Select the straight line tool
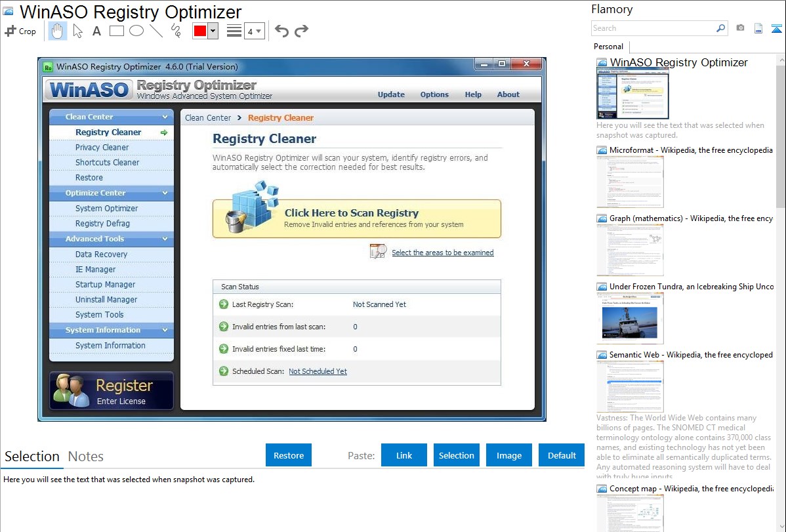The height and width of the screenshot is (532, 786). click(x=156, y=31)
